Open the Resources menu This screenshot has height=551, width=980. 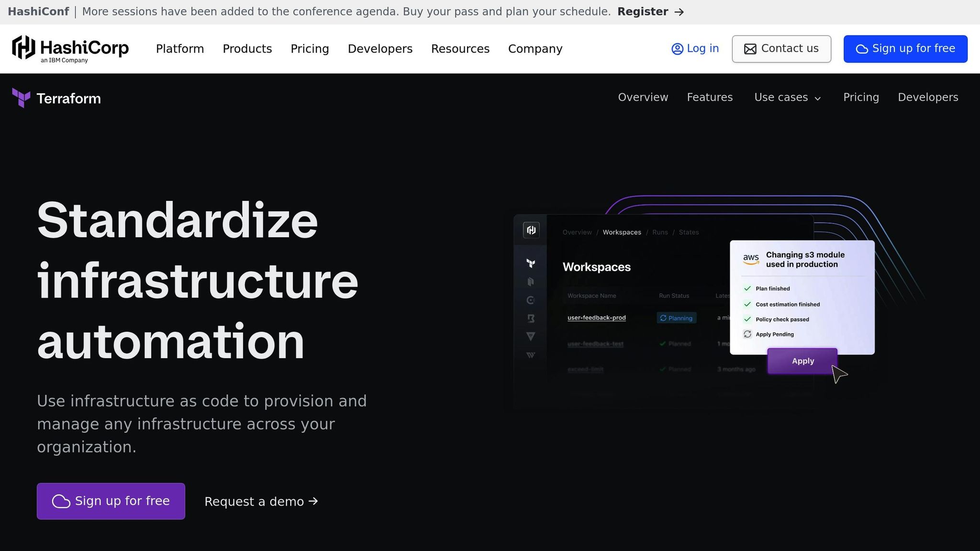point(460,49)
